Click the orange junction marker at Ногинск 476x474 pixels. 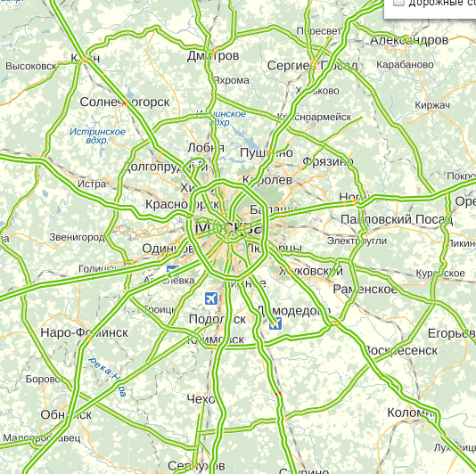tap(354, 201)
